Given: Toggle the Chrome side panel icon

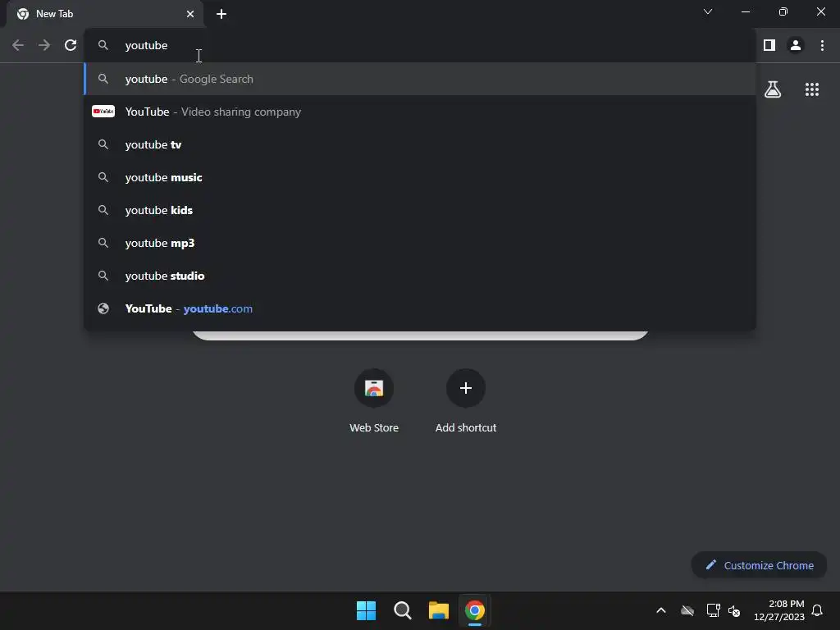Looking at the screenshot, I should pos(769,46).
